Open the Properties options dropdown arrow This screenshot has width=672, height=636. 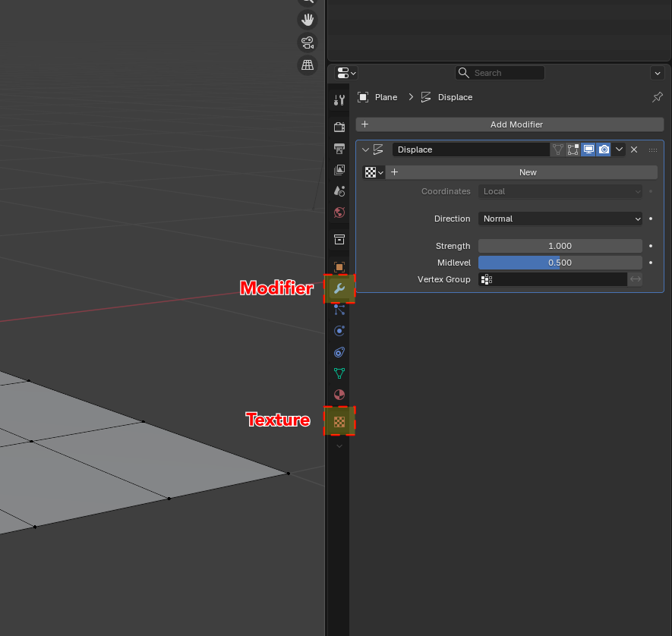657,73
